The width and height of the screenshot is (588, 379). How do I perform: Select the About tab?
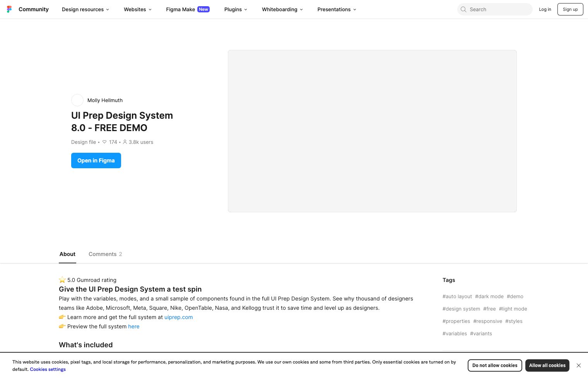tap(67, 254)
